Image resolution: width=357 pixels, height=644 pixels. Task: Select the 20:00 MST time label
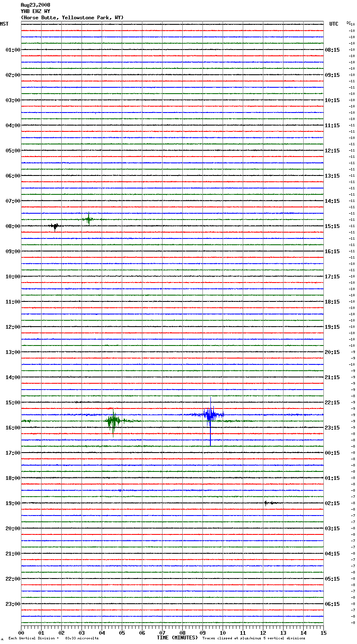(13, 529)
